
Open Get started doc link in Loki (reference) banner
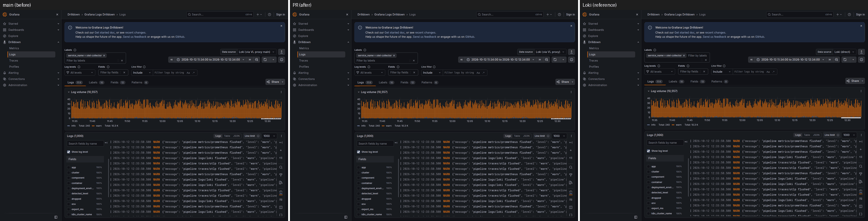click(683, 32)
